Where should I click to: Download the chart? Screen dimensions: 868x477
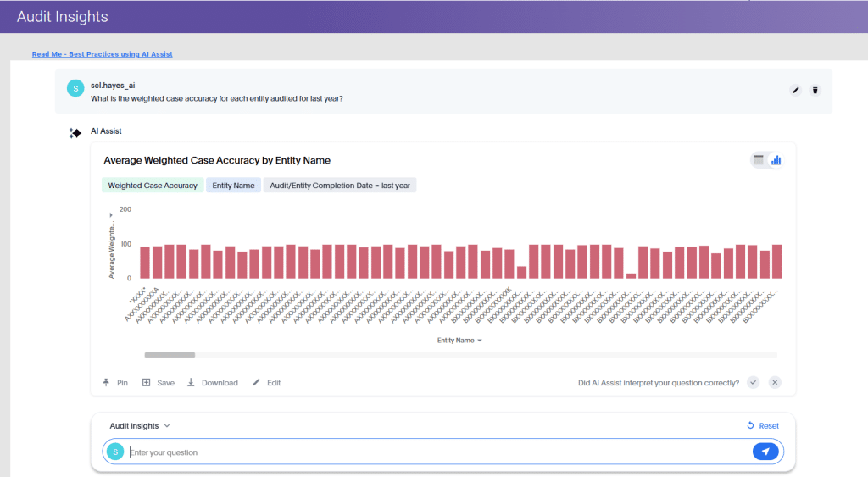click(x=212, y=383)
